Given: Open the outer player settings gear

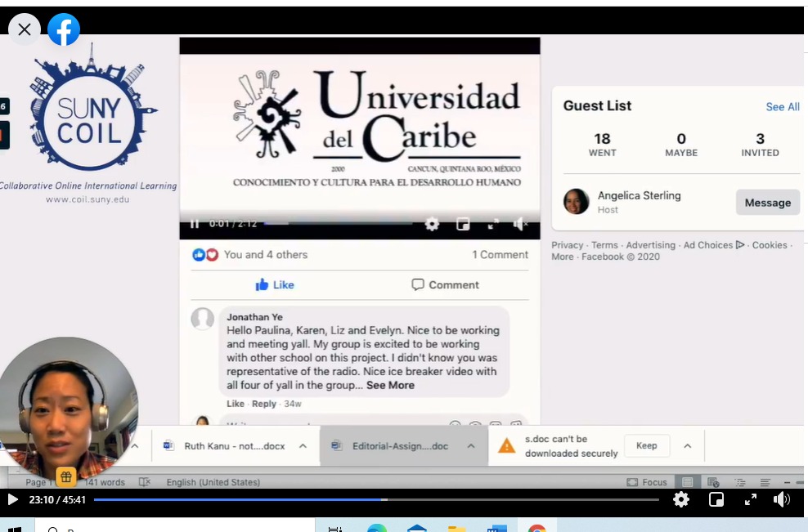Looking at the screenshot, I should (x=680, y=499).
